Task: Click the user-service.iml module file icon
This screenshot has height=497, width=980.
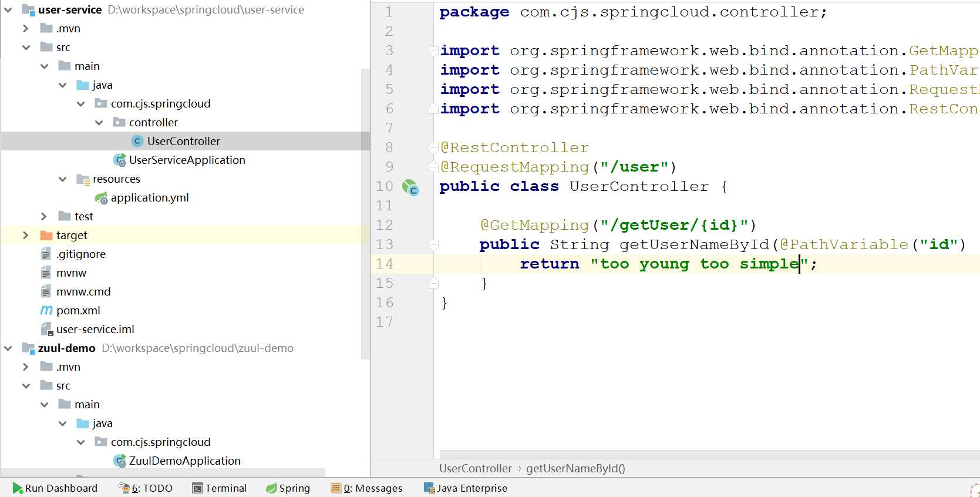Action: point(47,329)
